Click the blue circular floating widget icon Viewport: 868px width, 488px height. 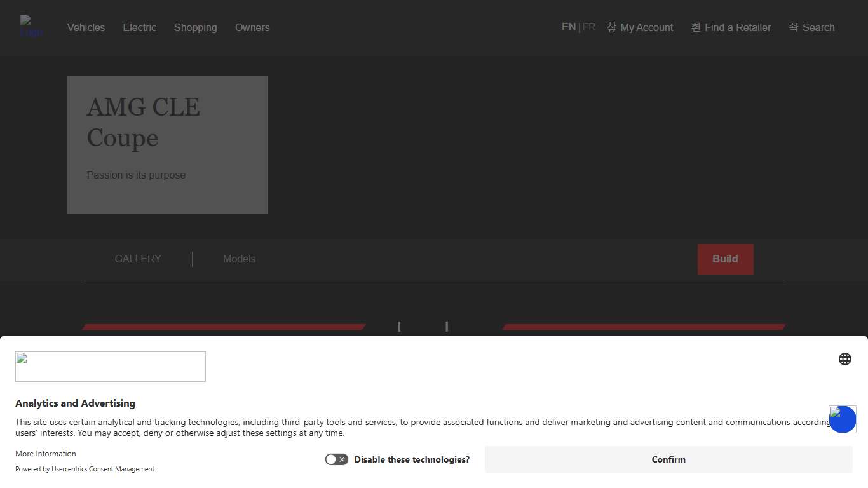pos(843,419)
